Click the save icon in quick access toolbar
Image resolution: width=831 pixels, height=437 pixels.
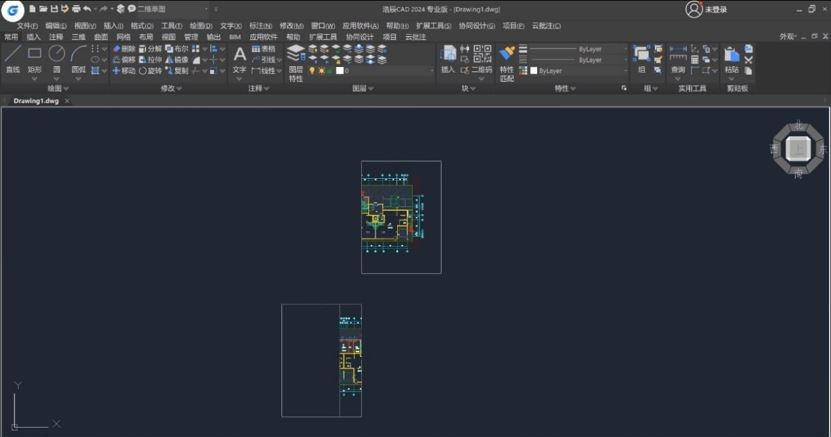(x=54, y=8)
